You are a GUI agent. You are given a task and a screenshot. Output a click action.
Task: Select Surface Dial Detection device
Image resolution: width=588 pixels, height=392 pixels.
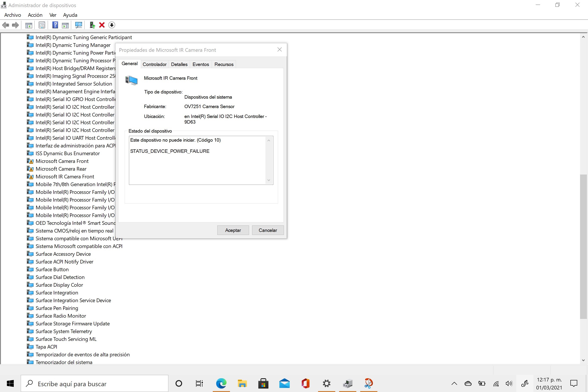(x=60, y=277)
